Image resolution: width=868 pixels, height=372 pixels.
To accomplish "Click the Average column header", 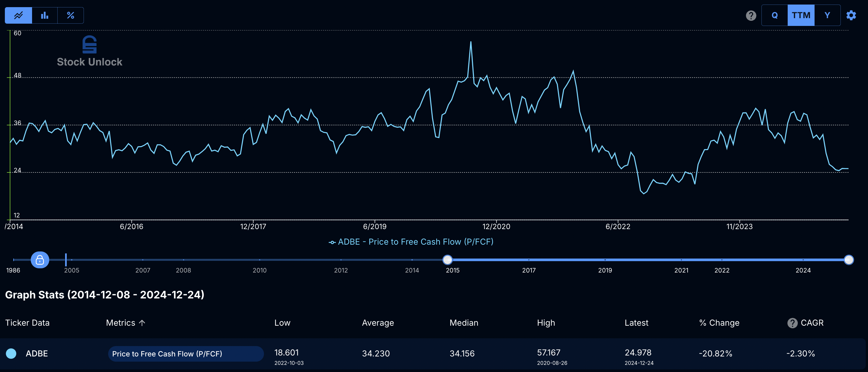I will (x=378, y=323).
